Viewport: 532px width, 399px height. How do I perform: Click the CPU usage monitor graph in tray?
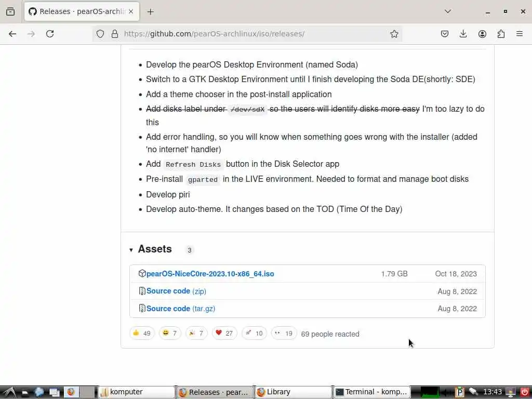pyautogui.click(x=430, y=392)
